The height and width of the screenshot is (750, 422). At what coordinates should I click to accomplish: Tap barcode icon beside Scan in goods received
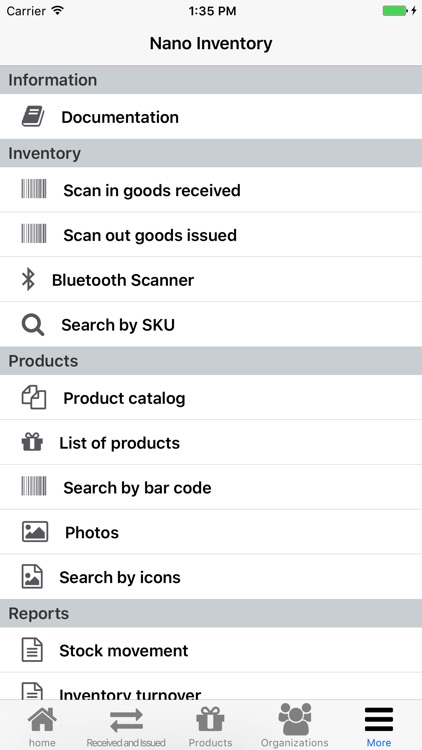[x=34, y=189]
